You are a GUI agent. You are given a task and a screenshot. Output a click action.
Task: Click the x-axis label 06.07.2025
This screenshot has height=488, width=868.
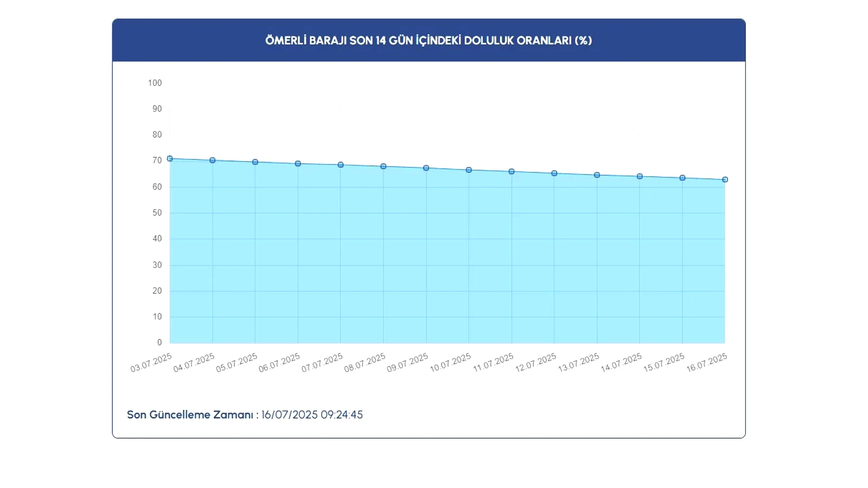click(279, 363)
